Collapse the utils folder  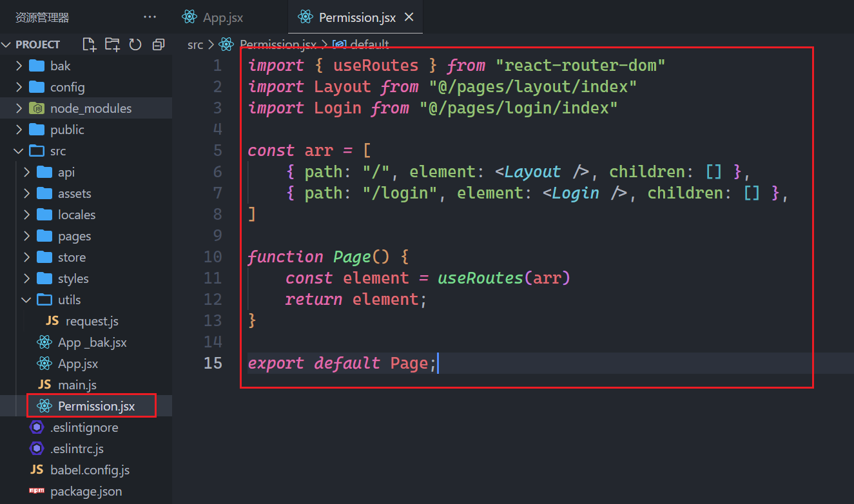click(x=86, y=300)
